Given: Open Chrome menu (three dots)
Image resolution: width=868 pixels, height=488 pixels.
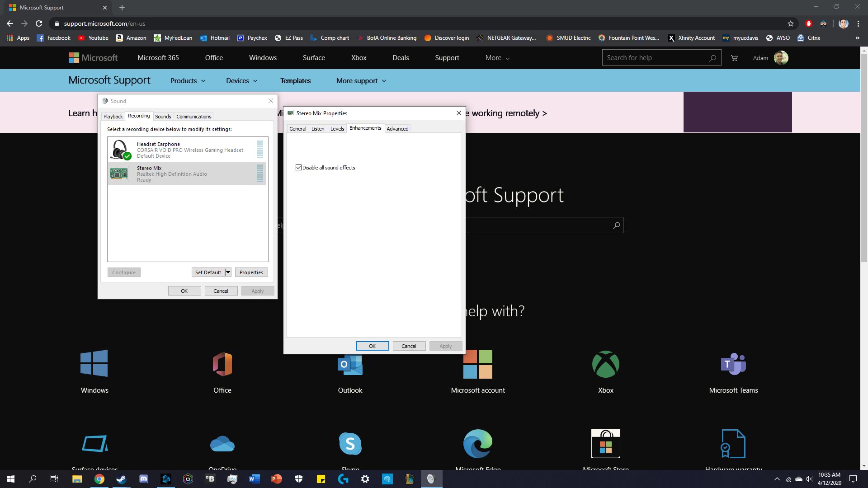Looking at the screenshot, I should click(x=858, y=23).
